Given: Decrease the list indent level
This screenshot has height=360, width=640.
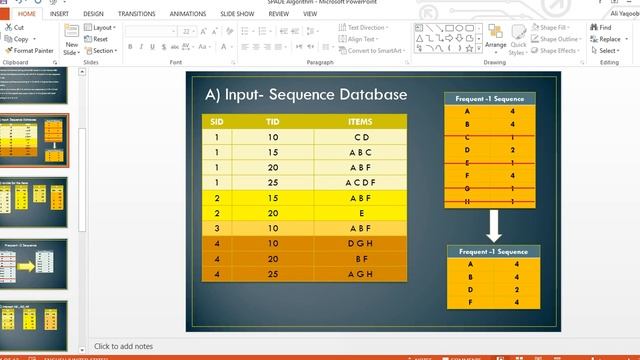Looking at the screenshot, I should (284, 31).
